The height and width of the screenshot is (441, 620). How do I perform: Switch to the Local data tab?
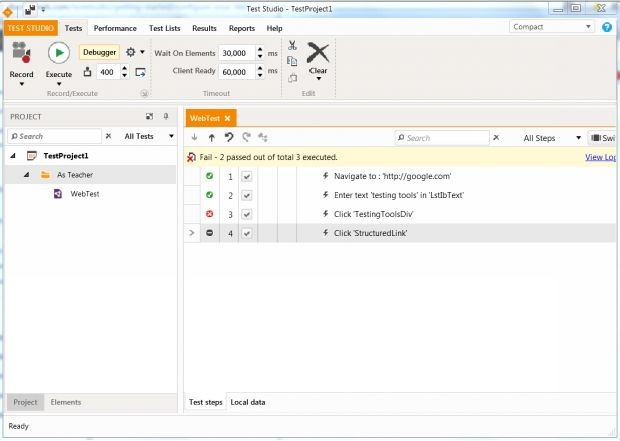(248, 402)
